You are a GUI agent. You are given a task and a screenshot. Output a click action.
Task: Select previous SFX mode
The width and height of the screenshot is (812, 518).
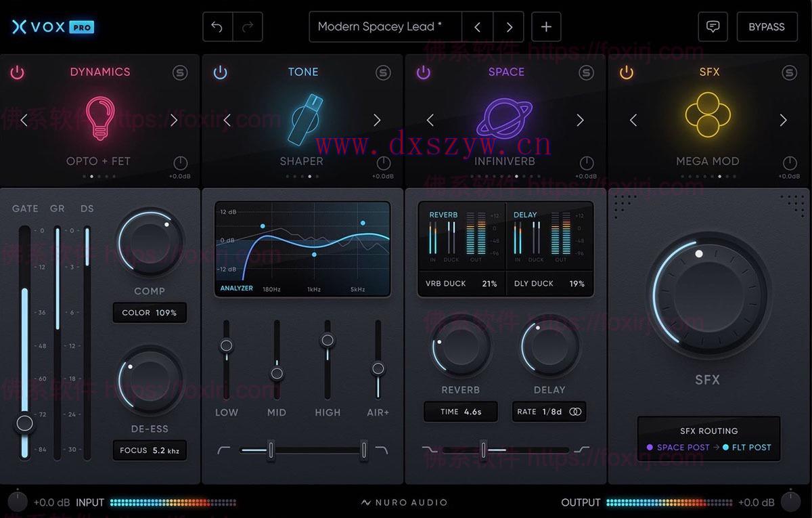click(x=633, y=121)
